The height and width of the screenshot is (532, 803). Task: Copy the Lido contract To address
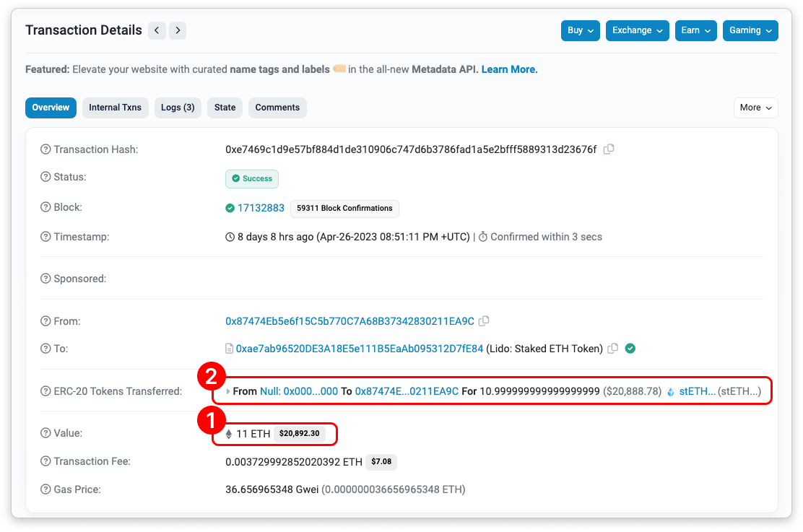[x=612, y=349]
